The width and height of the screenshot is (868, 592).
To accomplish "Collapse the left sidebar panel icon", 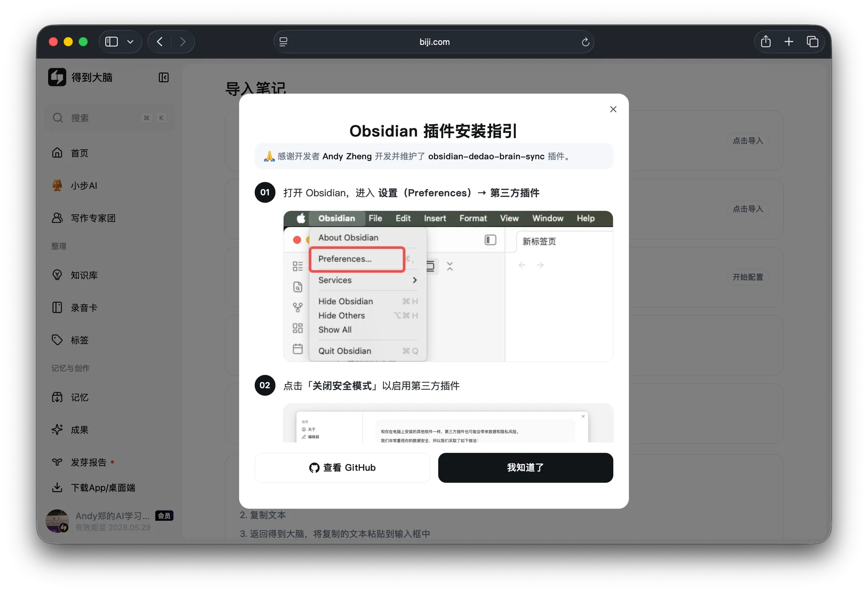I will (164, 77).
